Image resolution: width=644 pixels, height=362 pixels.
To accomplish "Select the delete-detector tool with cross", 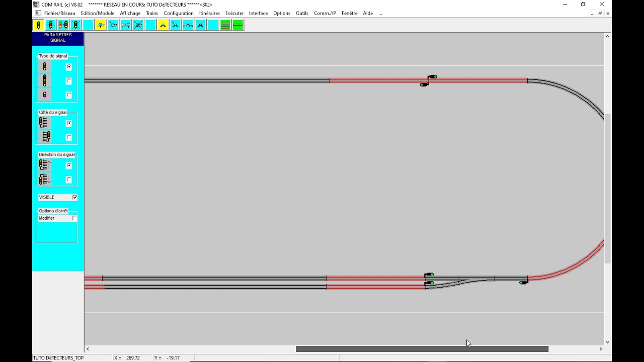I will [x=200, y=25].
